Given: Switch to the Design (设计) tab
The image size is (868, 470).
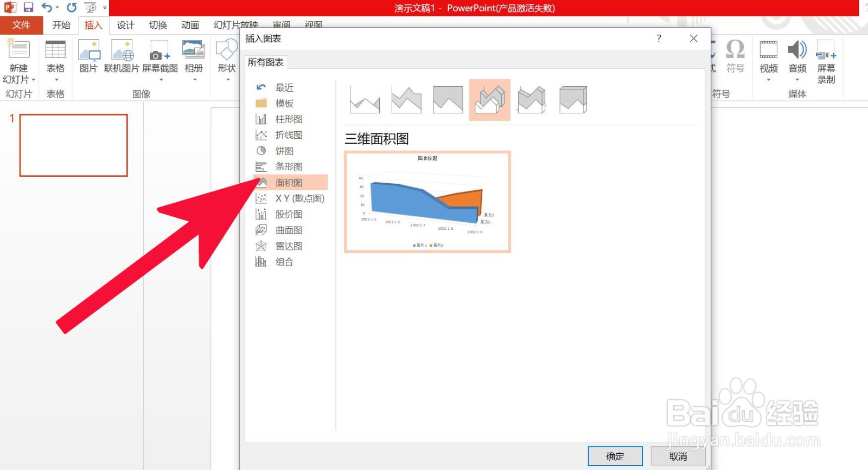Looking at the screenshot, I should (x=125, y=25).
